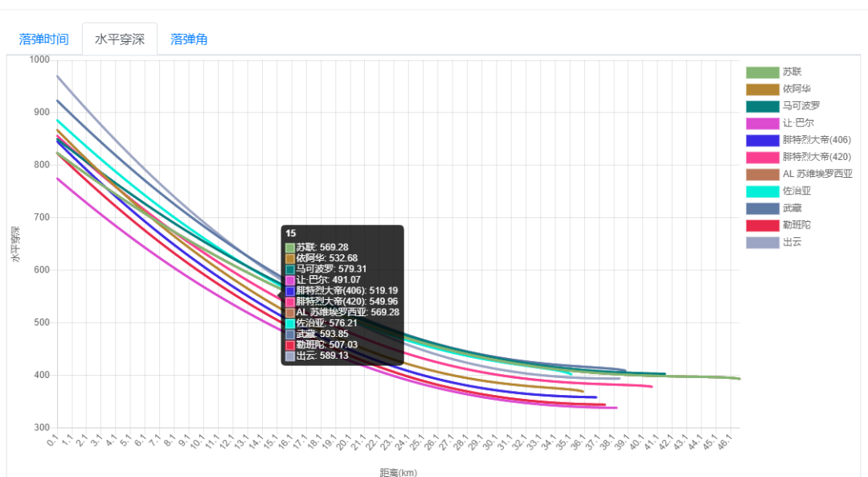Open the 落弹角 tab
Viewport: 868px width, 477px height.
click(x=189, y=39)
